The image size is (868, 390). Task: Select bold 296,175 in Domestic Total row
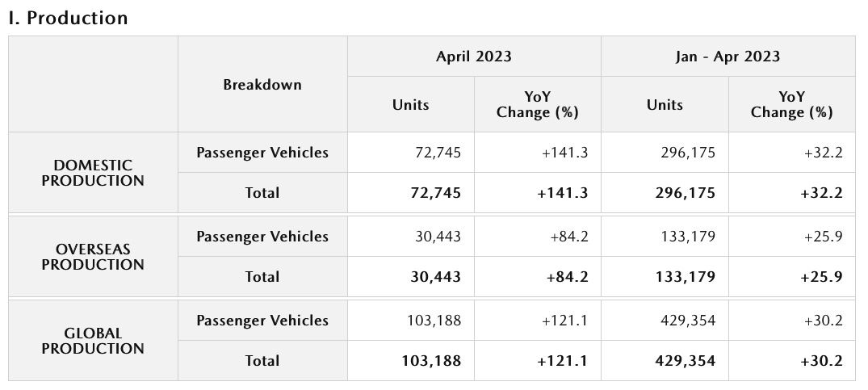tap(686, 193)
